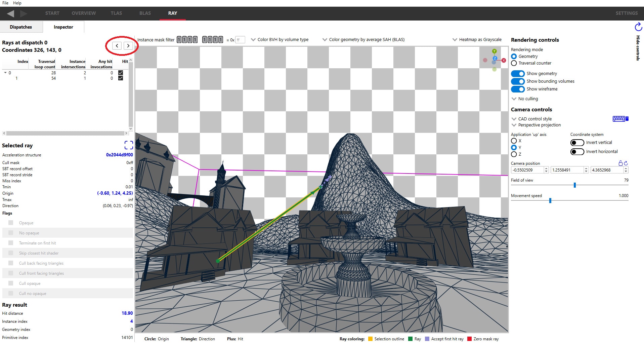Click the blue refresh icon at top right
Viewport: 644px width, 343px height.
(x=638, y=27)
